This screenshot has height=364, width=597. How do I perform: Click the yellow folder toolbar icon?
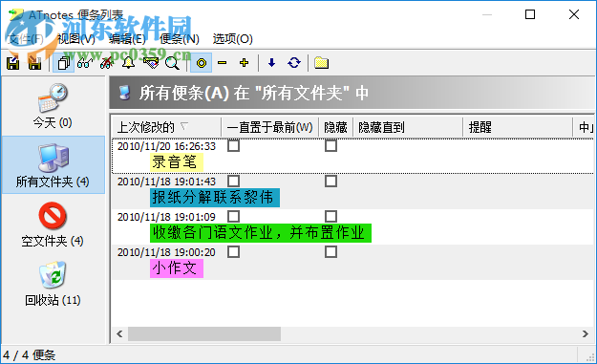(321, 63)
